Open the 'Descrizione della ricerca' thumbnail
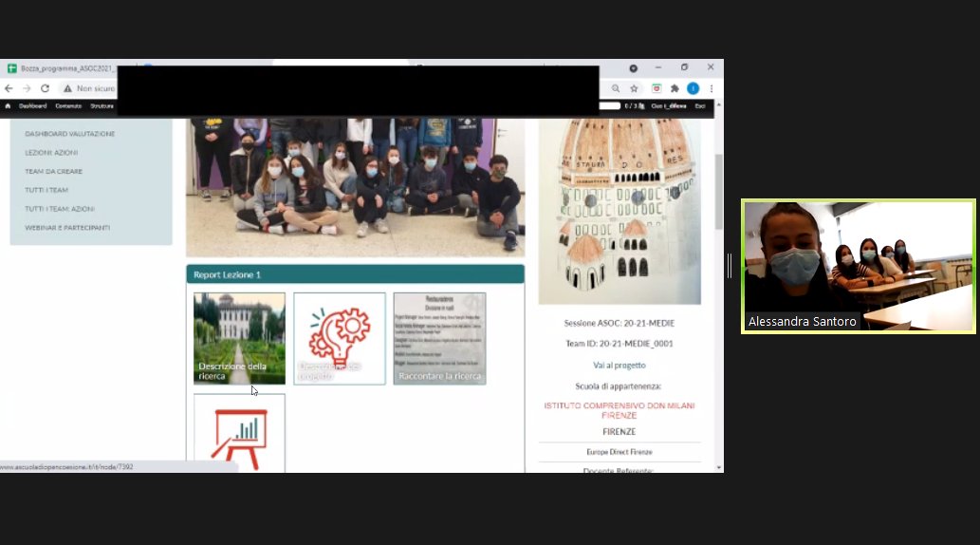This screenshot has height=545, width=980. click(239, 339)
